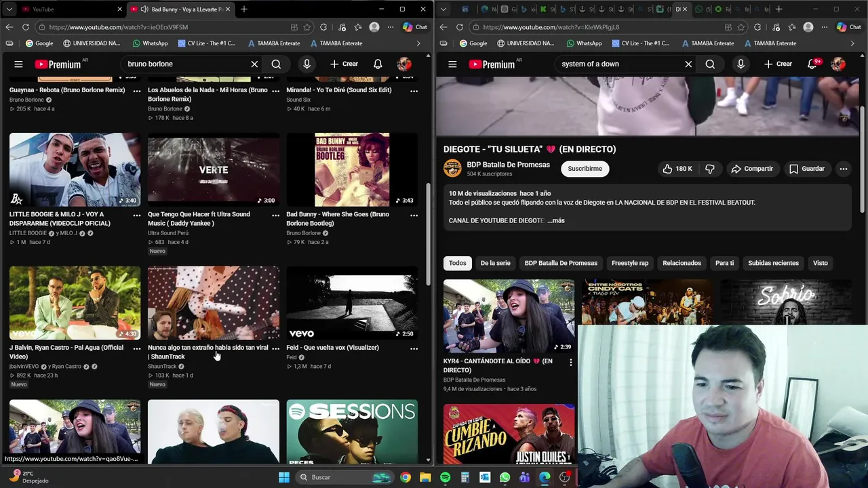
Task: Select 'Freestyle rap' filter chip
Action: coord(629,263)
